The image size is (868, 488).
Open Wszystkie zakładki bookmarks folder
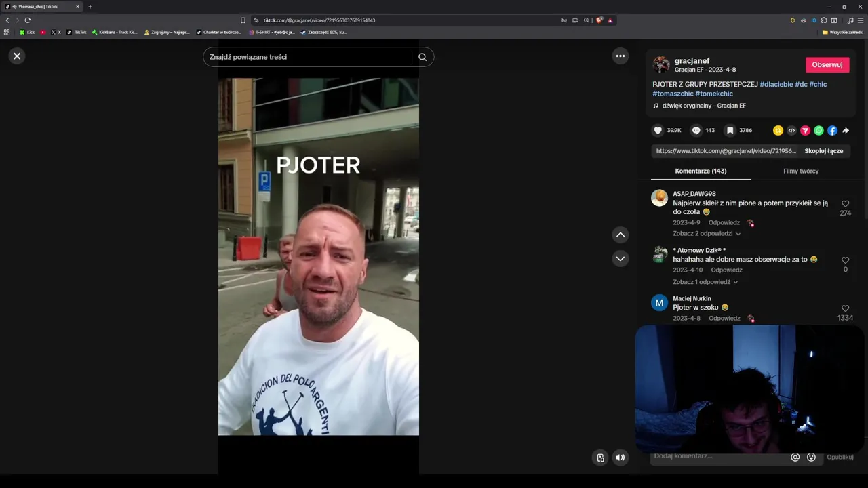tap(842, 32)
